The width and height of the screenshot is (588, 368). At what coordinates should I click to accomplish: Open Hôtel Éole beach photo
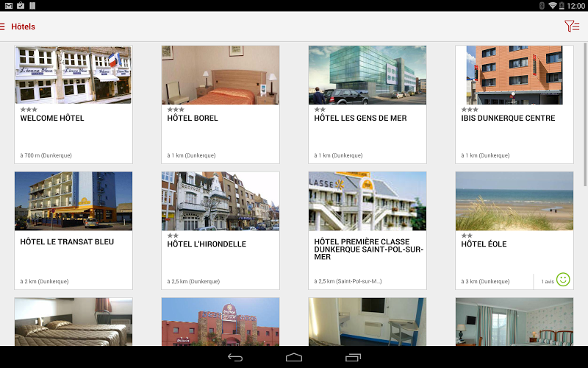pyautogui.click(x=514, y=201)
